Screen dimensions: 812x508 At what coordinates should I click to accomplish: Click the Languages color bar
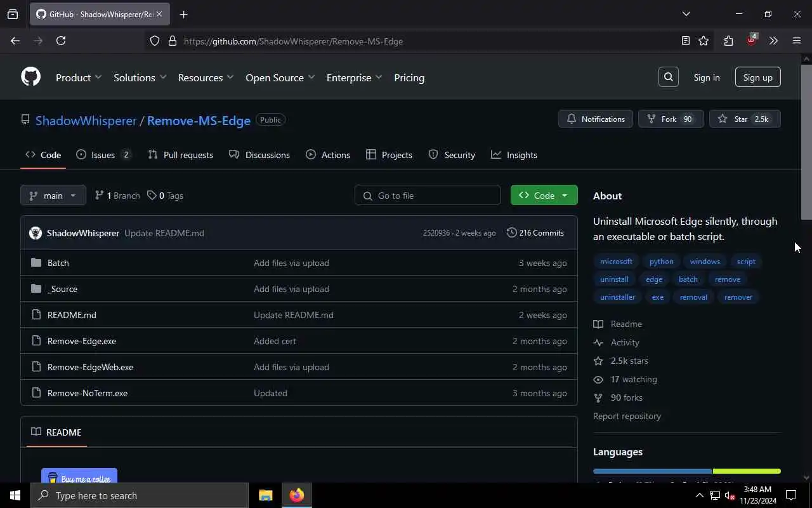pos(686,471)
